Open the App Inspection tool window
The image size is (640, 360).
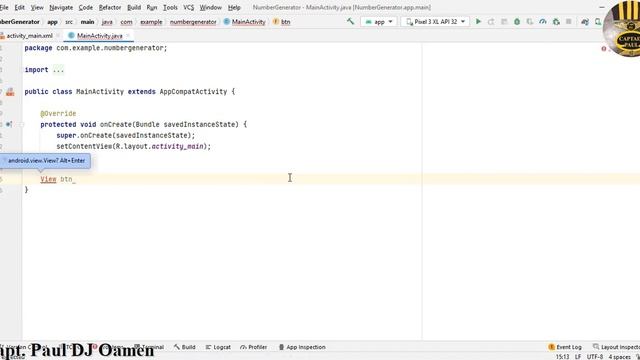pos(302,347)
